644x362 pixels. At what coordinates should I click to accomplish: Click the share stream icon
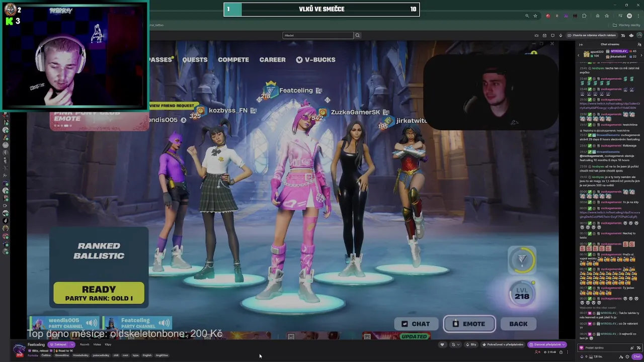coord(561,352)
